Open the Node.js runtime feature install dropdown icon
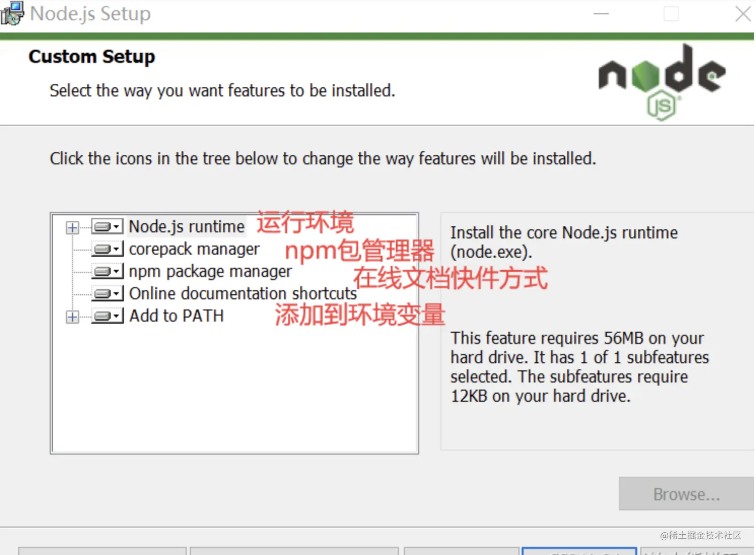Viewport: 756px width, 555px height. [107, 227]
